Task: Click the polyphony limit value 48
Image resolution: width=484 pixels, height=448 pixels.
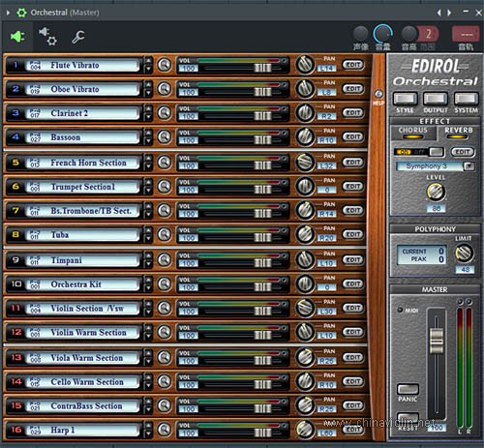Action: click(465, 270)
